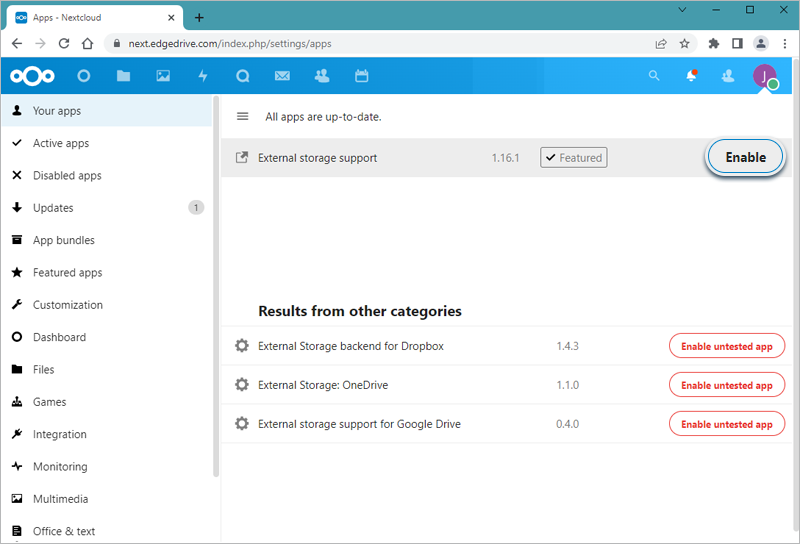
Task: Open the Integration category
Action: point(107,434)
